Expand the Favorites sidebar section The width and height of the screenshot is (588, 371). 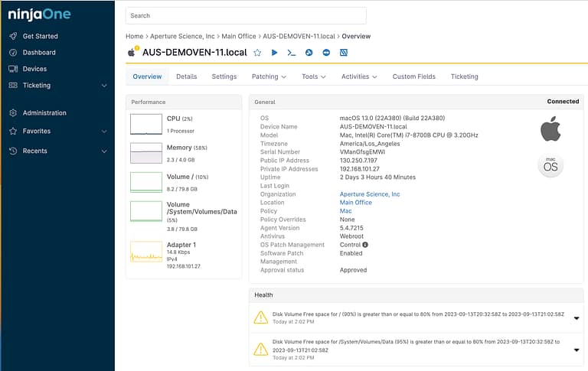(104, 132)
